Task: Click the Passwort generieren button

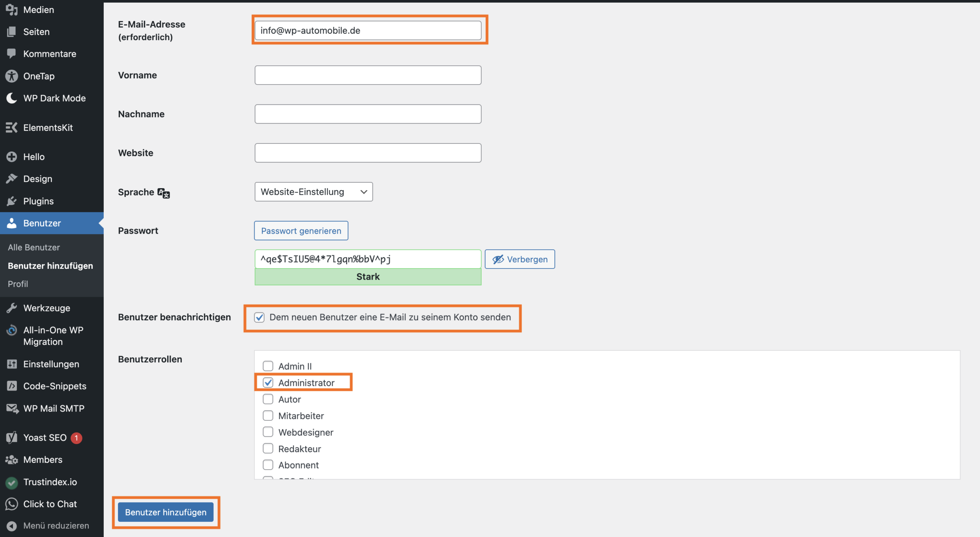Action: point(301,231)
